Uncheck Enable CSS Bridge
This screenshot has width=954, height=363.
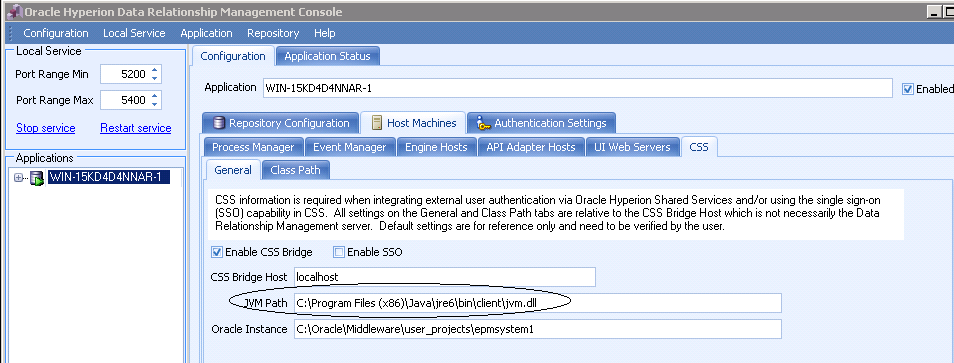coord(217,252)
